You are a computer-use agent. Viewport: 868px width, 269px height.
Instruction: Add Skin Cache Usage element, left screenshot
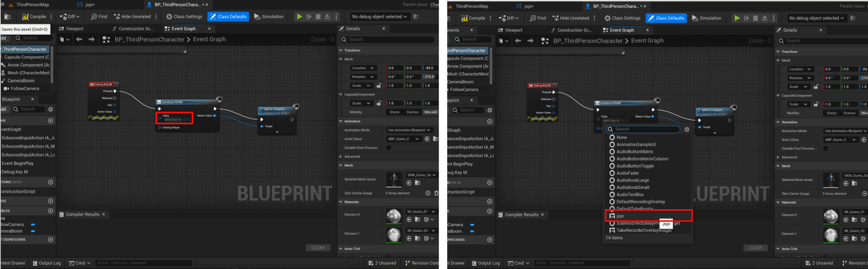click(428, 193)
